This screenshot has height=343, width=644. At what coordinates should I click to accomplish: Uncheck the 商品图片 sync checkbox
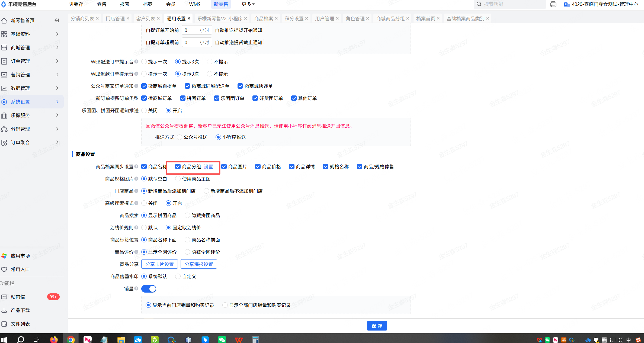224,166
